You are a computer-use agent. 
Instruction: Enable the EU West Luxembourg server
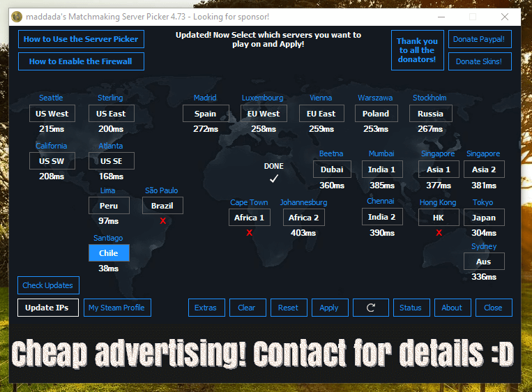point(264,114)
